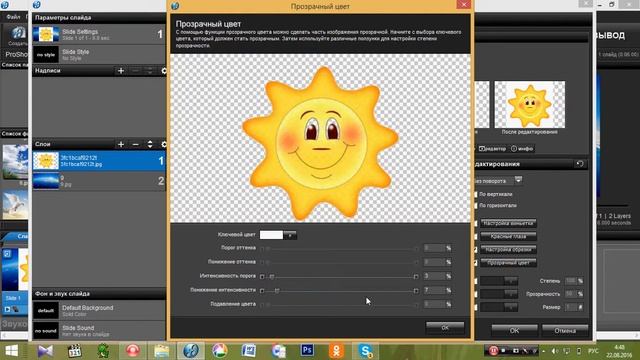This screenshot has width=640, height=360.
Task: Open the rotation dropdown arrow
Action: 518,180
